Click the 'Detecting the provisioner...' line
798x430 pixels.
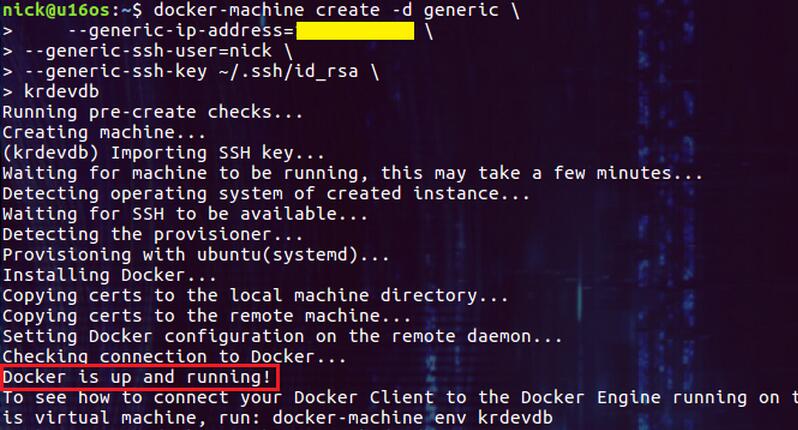click(152, 235)
